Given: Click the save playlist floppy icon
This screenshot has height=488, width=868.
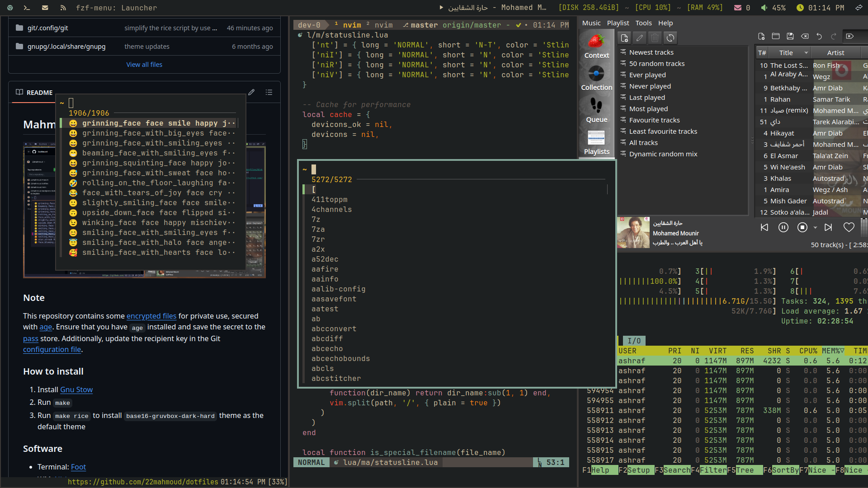Looking at the screenshot, I should [790, 36].
